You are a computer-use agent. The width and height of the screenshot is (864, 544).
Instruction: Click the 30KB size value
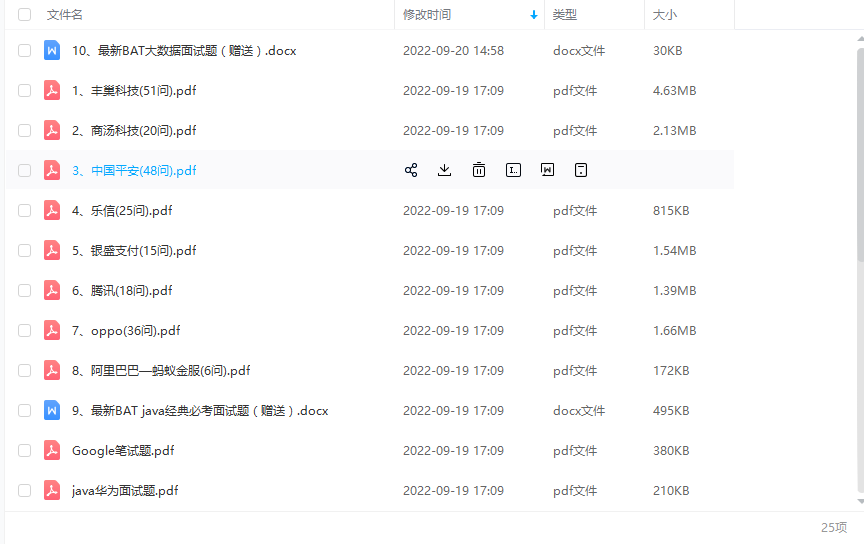[668, 51]
